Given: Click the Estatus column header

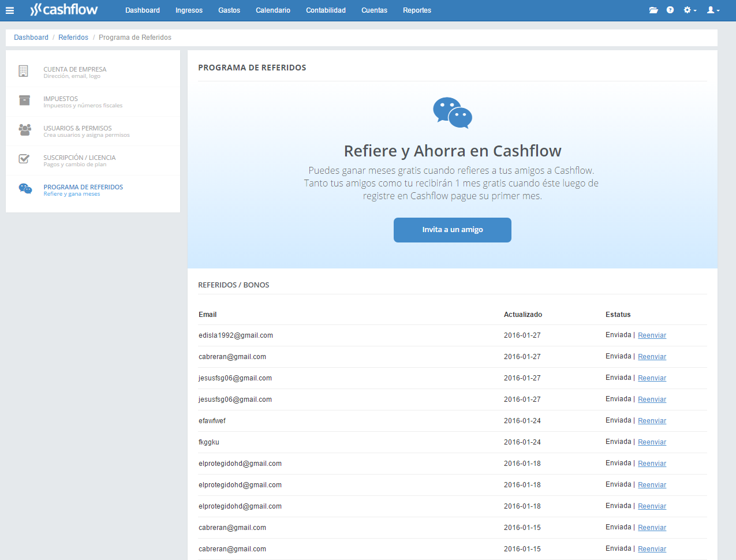Looking at the screenshot, I should [x=618, y=315].
